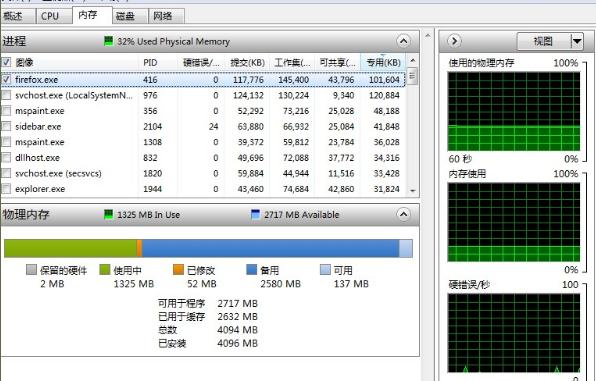Check the mspaint.exe PID 356 checkbox
The height and width of the screenshot is (381, 596).
click(6, 111)
